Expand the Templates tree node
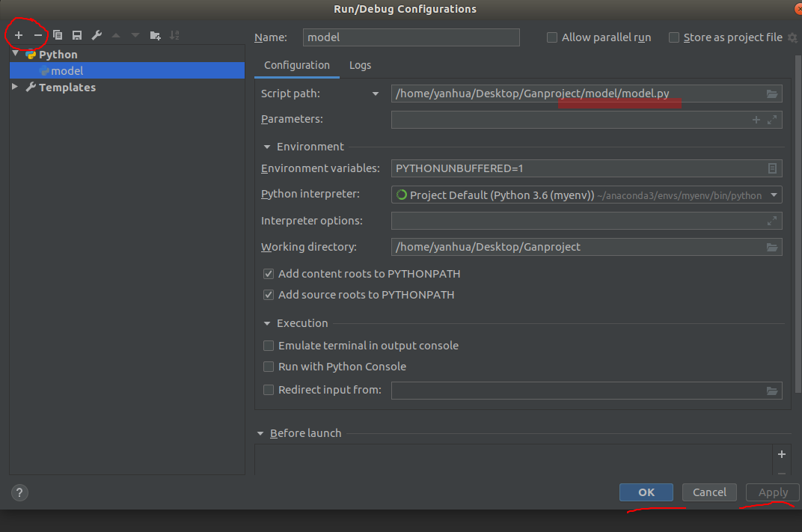The height and width of the screenshot is (532, 802). tap(16, 87)
